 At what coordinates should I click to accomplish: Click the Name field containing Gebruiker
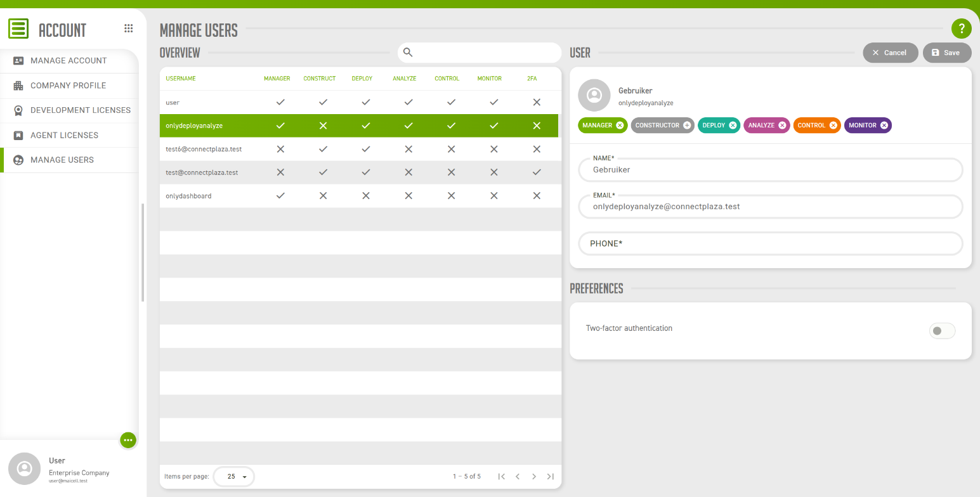pyautogui.click(x=771, y=170)
